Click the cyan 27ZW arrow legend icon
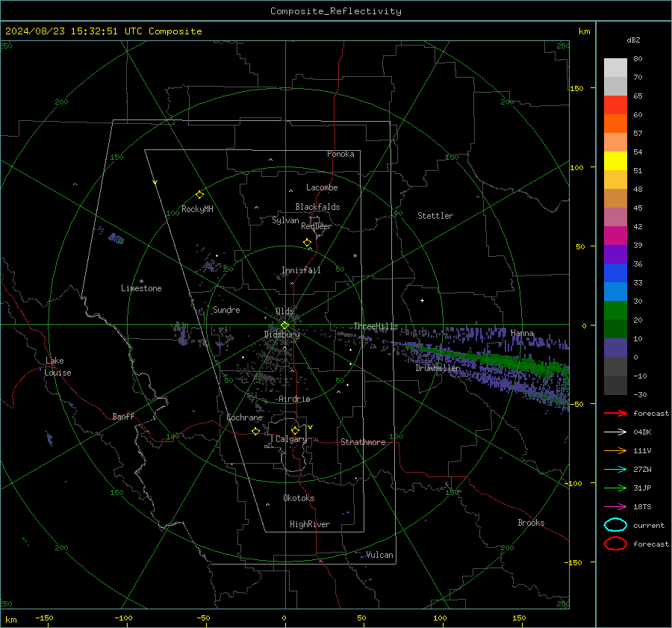Image resolution: width=672 pixels, height=628 pixels. coord(615,470)
